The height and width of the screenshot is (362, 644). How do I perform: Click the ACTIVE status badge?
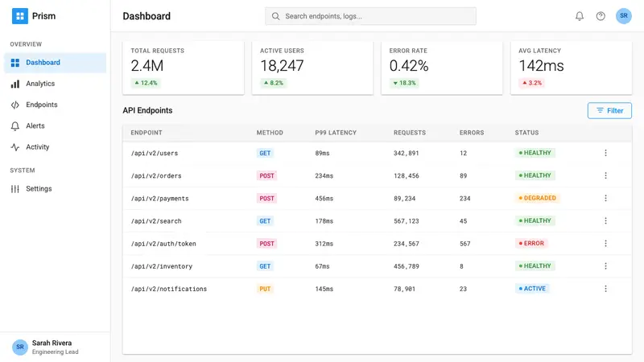click(532, 289)
